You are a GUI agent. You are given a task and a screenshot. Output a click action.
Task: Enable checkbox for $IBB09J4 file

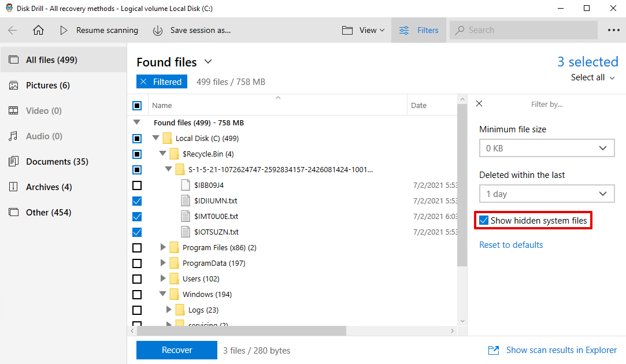(x=137, y=185)
